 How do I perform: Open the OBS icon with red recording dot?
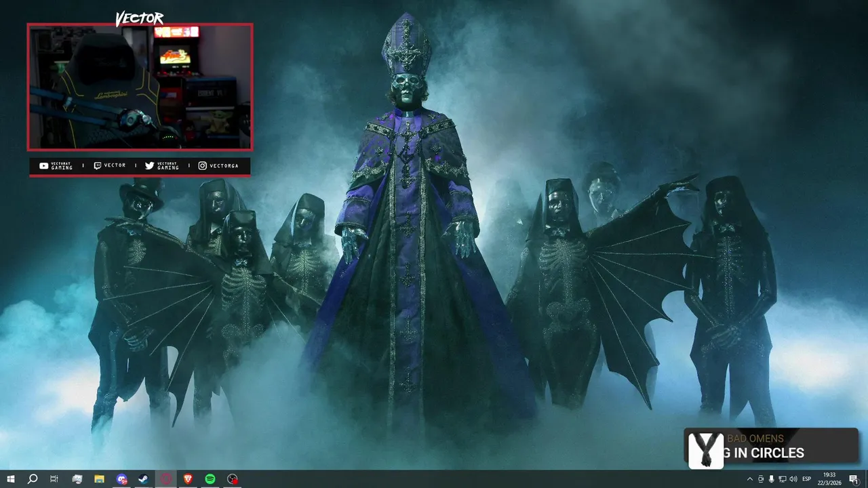(233, 479)
